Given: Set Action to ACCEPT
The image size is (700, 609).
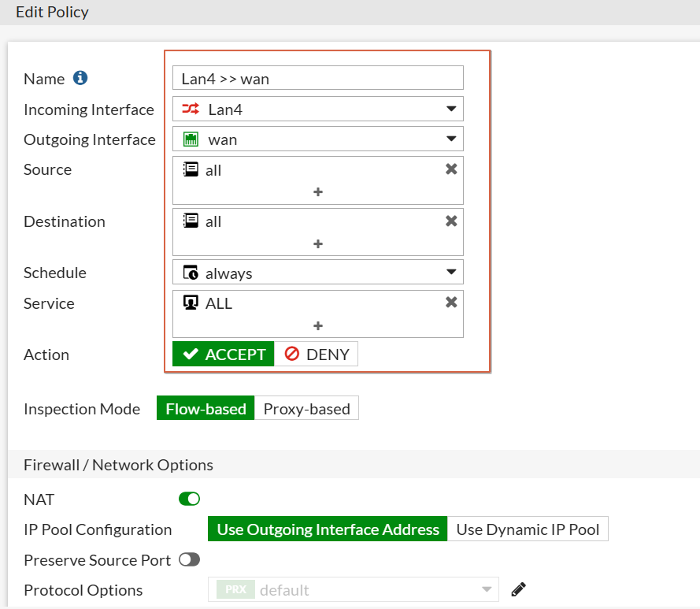Looking at the screenshot, I should pos(223,354).
